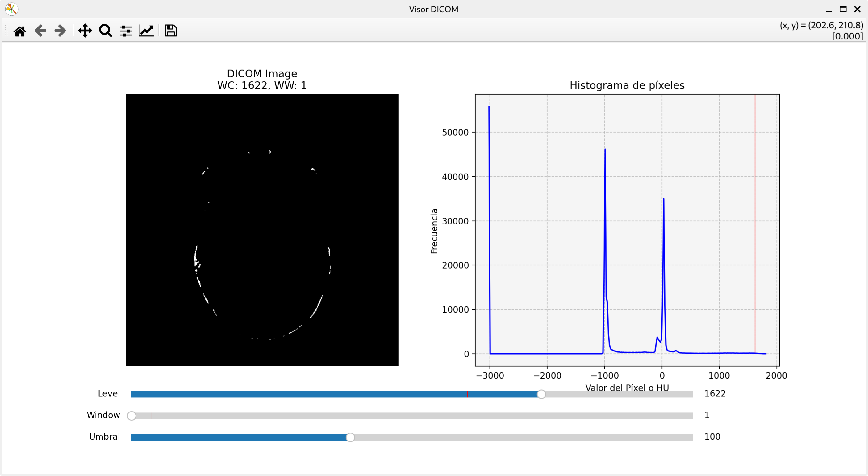The width and height of the screenshot is (868, 476).
Task: Open the Configure subplots sliders icon
Action: 126,31
